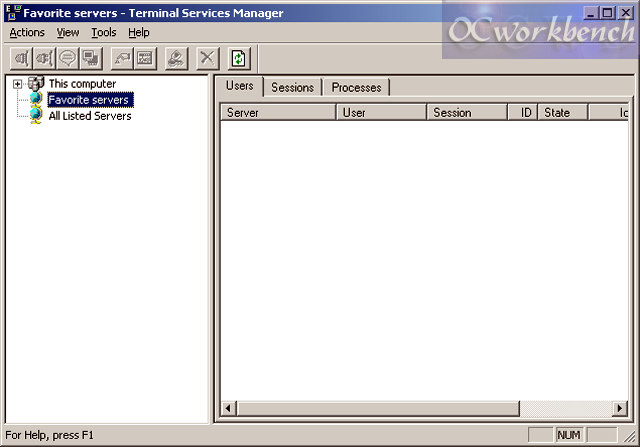This screenshot has width=640, height=447.
Task: Switch to the Users tab
Action: tap(240, 86)
